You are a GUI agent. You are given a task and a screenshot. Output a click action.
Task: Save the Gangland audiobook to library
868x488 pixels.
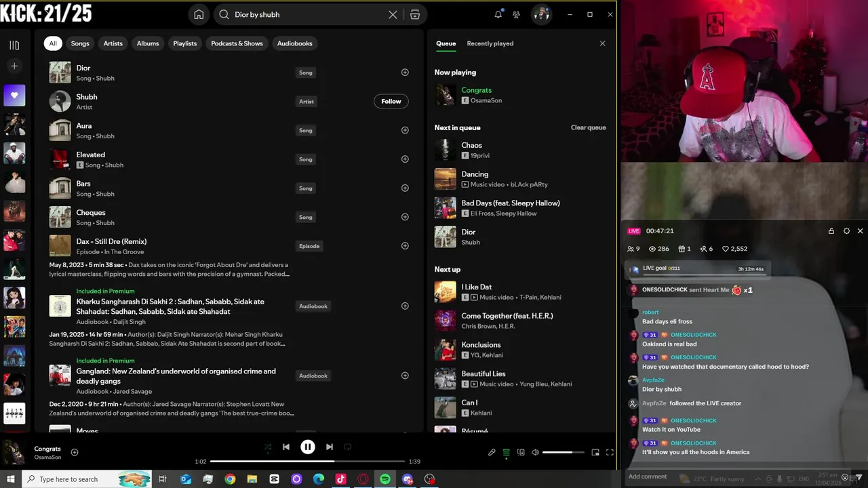point(405,375)
